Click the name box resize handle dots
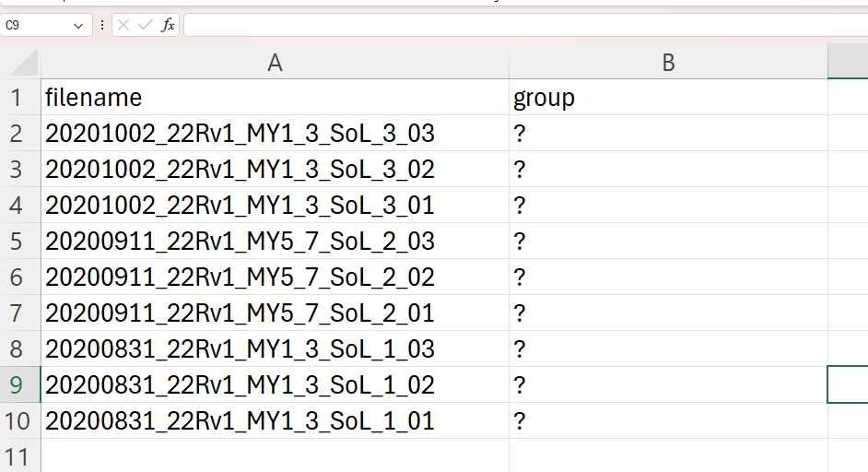The image size is (868, 472). coord(101,26)
